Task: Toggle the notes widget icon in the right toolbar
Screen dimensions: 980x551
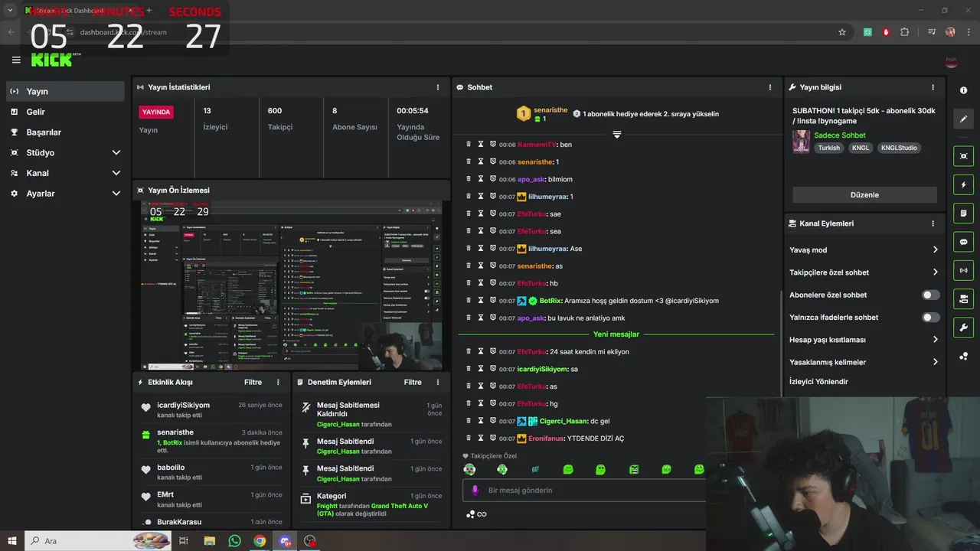Action: (x=963, y=213)
